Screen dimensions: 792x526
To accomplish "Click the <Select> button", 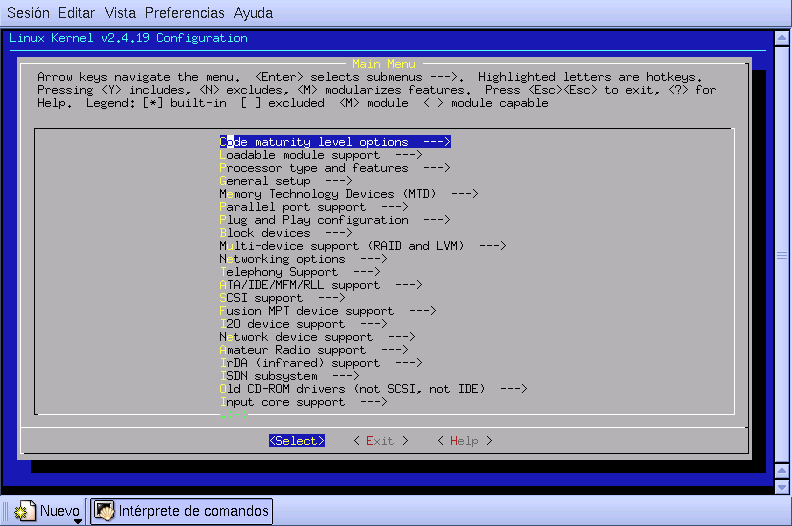I will (296, 441).
